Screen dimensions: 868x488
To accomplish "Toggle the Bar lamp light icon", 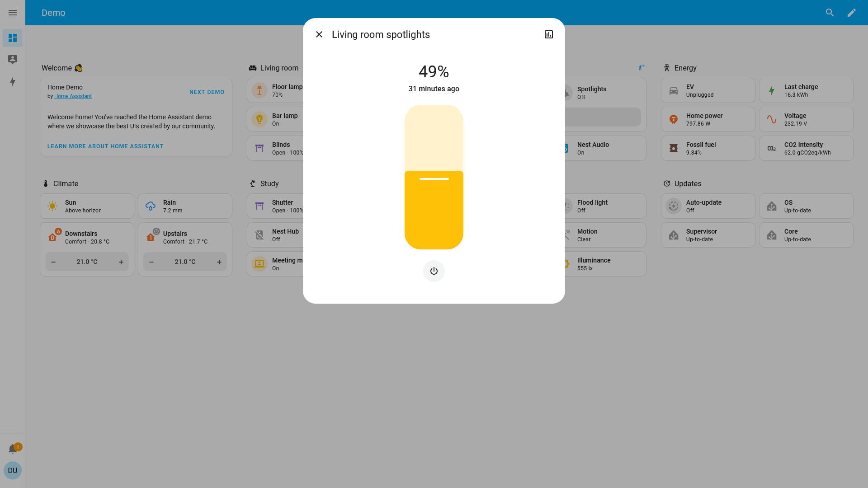I will [x=259, y=119].
